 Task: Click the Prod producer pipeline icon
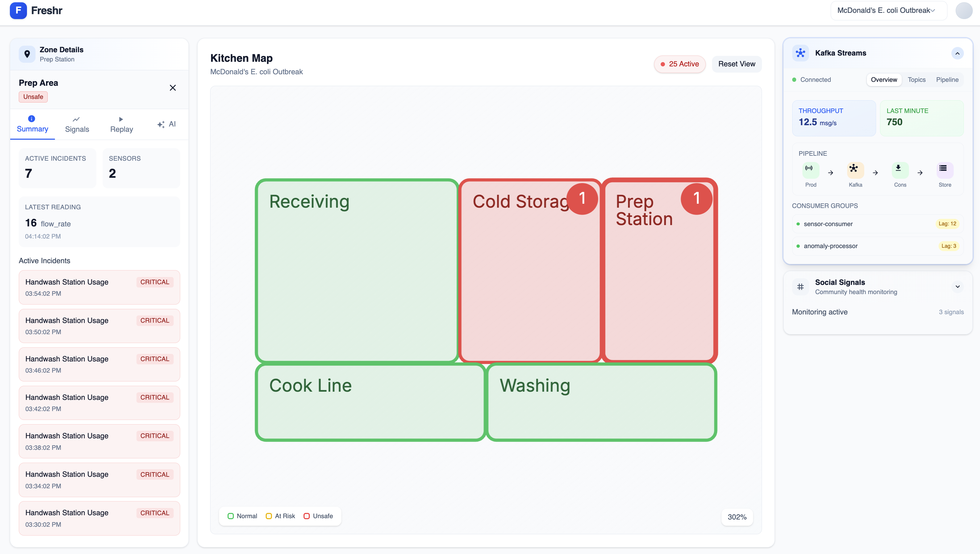[810, 169]
